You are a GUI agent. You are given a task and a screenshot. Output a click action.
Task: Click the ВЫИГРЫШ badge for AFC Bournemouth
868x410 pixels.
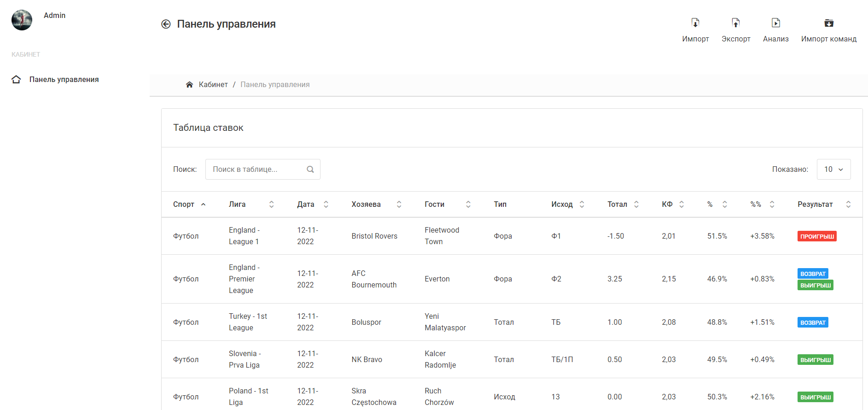tap(816, 285)
